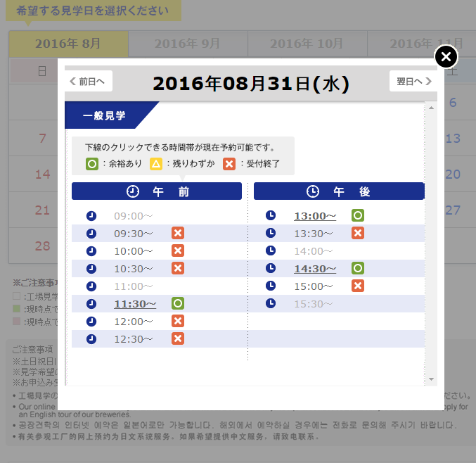Click red X icon beside 15:00~

tap(358, 286)
